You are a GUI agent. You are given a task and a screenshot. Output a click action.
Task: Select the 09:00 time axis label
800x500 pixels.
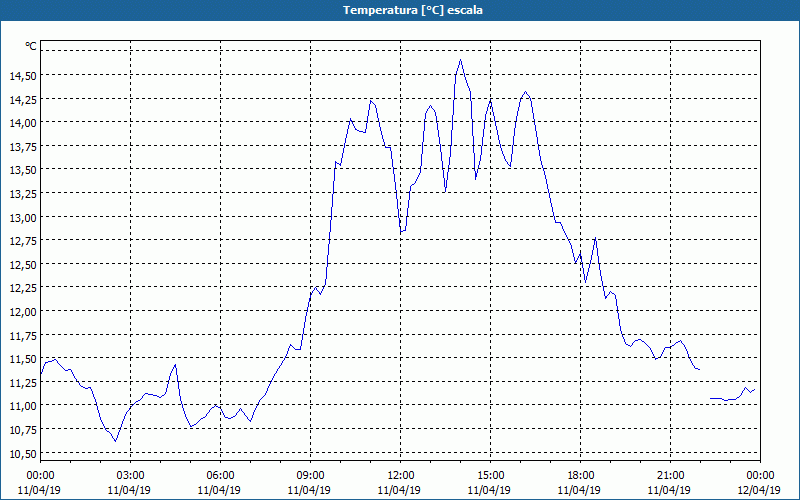(311, 476)
